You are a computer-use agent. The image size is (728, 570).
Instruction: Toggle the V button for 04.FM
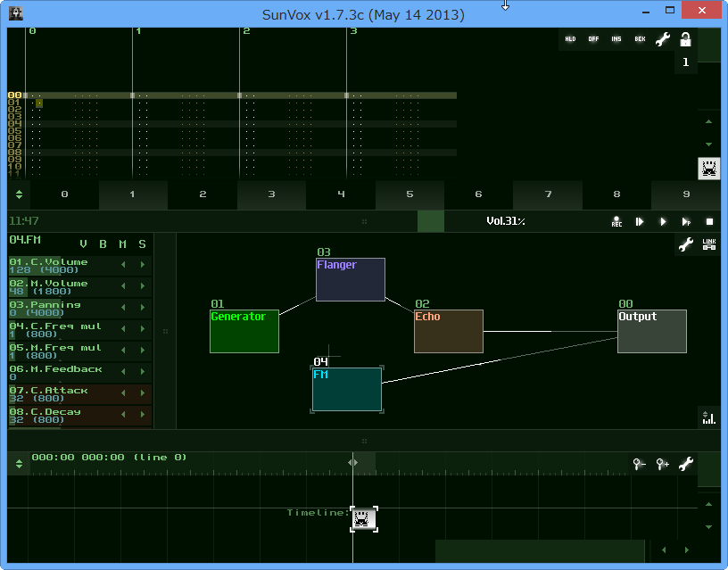click(x=83, y=244)
